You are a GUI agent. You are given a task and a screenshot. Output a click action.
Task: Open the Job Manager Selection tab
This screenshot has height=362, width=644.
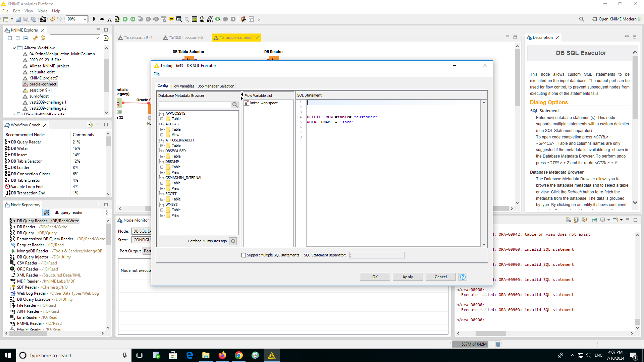[x=216, y=86]
